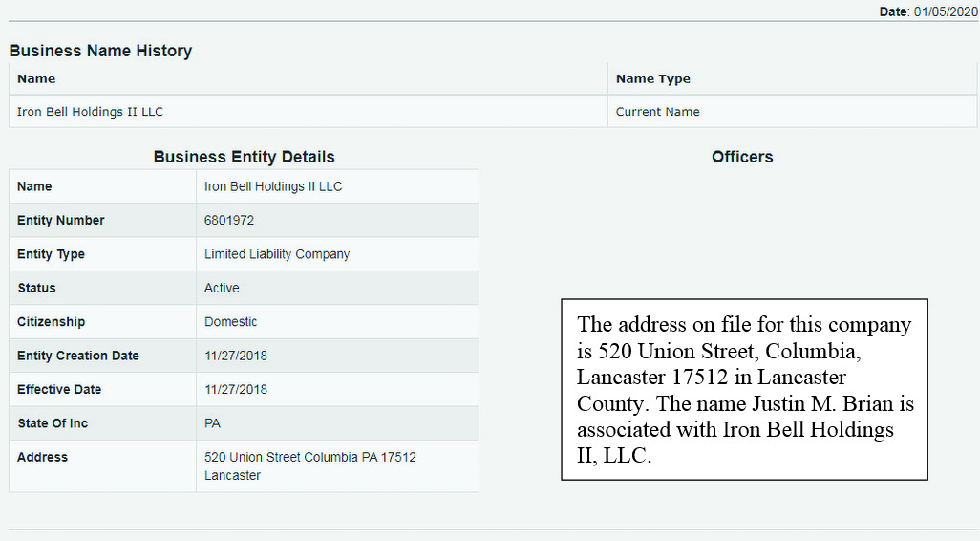Select the Name Type column header
This screenshot has height=541, width=980.
(x=652, y=79)
